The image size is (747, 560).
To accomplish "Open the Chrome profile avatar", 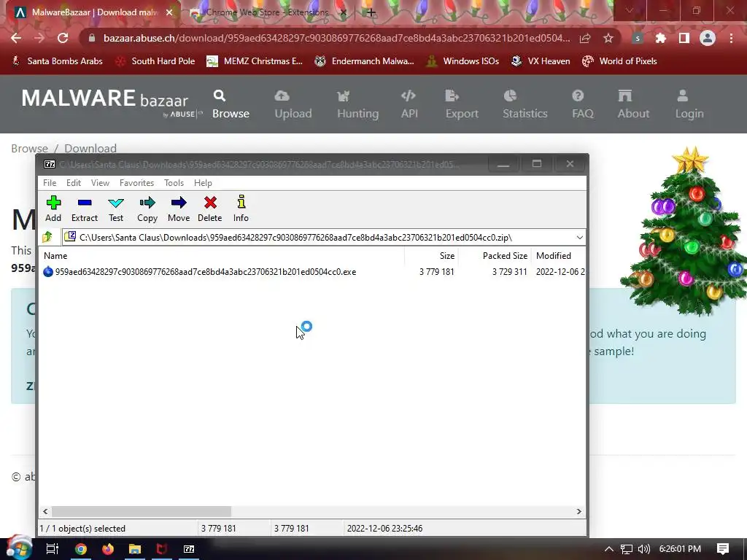I will [x=708, y=38].
